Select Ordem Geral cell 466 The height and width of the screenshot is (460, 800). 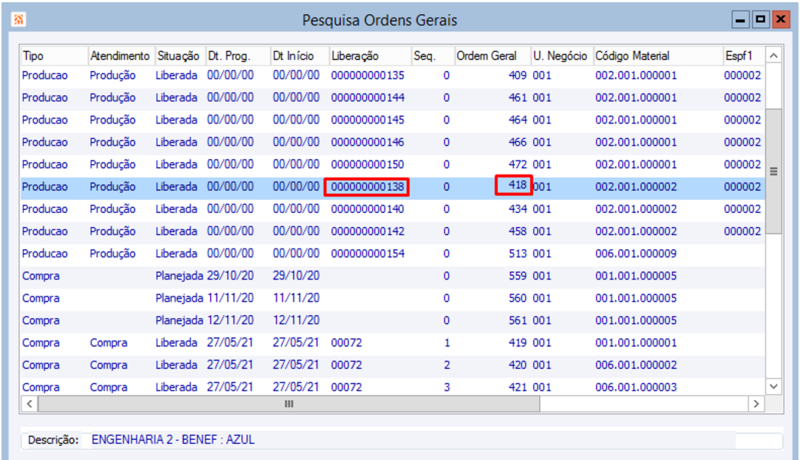tap(517, 142)
